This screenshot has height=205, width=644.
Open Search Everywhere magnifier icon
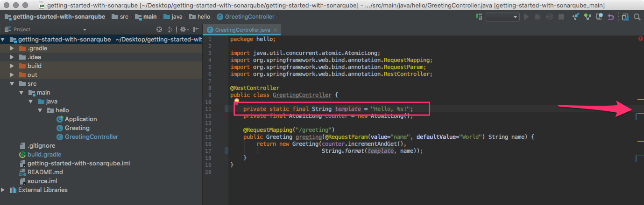click(x=637, y=17)
